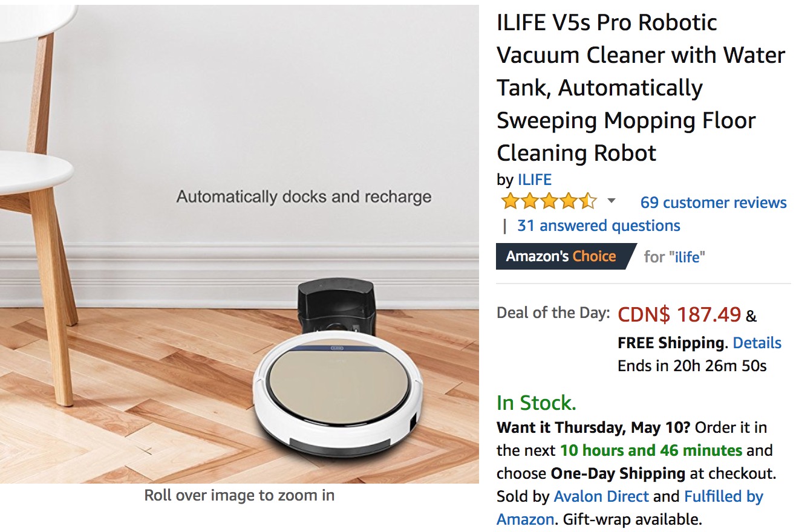
Task: Open the "ilife" search term link
Action: tap(687, 257)
